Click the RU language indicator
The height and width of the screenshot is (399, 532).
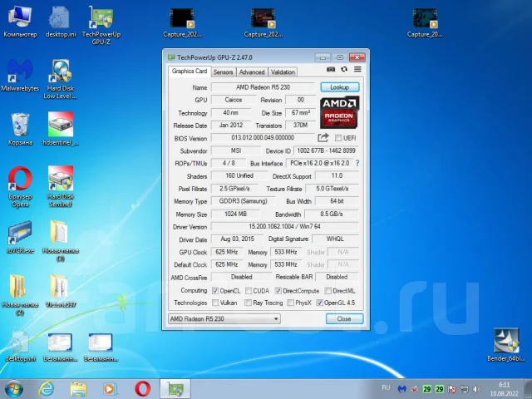coord(386,388)
